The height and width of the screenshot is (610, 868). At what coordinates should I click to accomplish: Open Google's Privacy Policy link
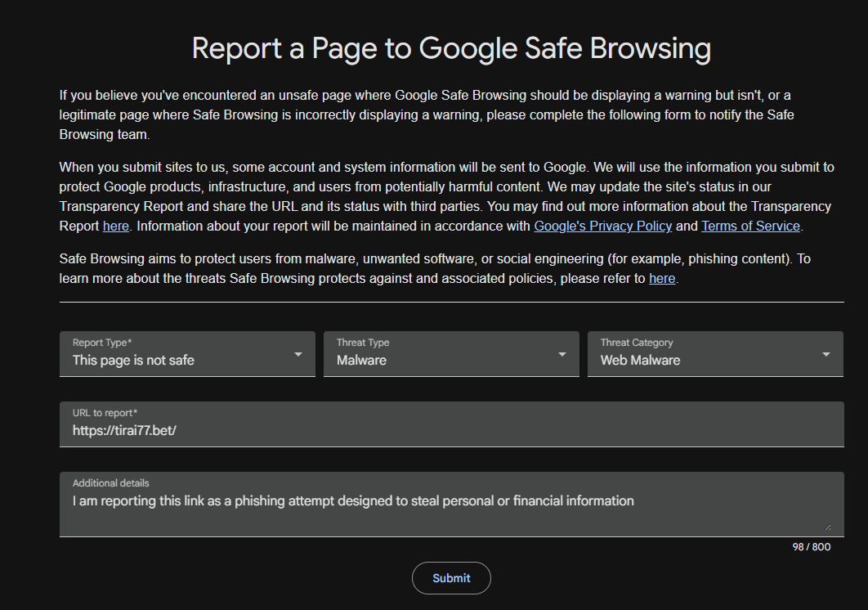[603, 226]
